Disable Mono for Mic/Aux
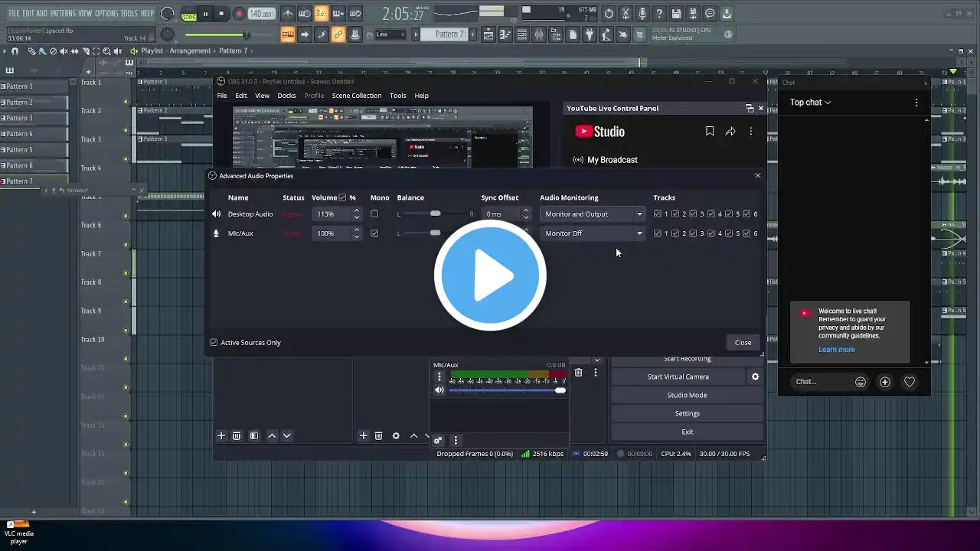This screenshot has height=551, width=980. [374, 233]
